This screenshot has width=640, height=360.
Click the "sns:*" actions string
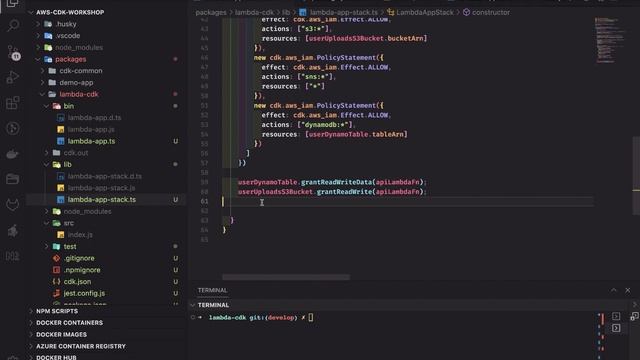316,77
